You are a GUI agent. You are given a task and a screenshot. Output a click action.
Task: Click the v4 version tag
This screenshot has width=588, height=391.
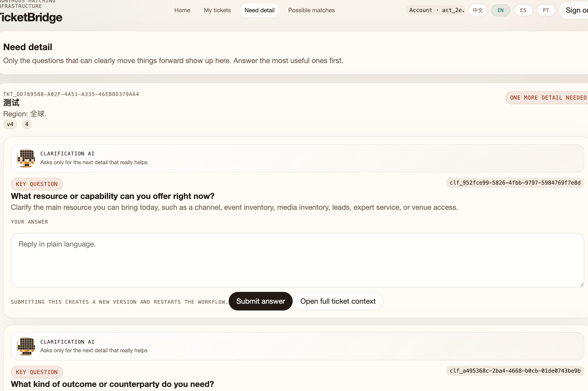(x=10, y=124)
